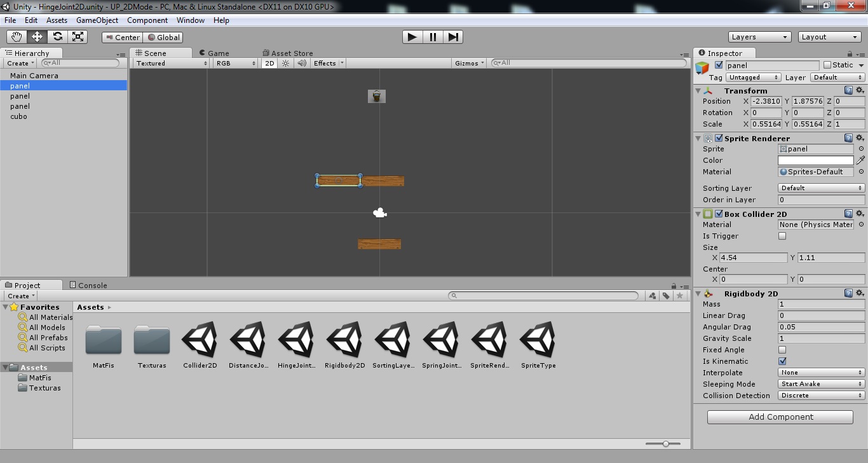Toggle the 2D scene view mode
868x463 pixels.
[x=269, y=63]
